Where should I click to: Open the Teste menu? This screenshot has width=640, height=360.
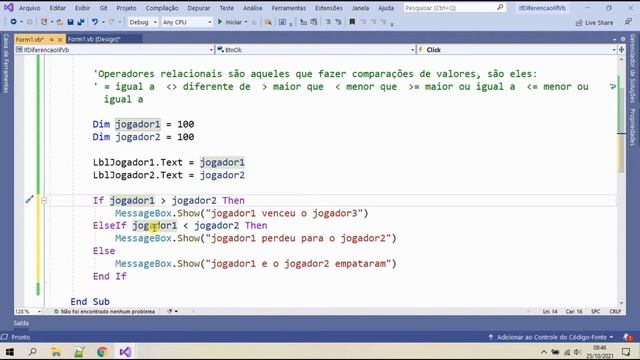[x=227, y=8]
